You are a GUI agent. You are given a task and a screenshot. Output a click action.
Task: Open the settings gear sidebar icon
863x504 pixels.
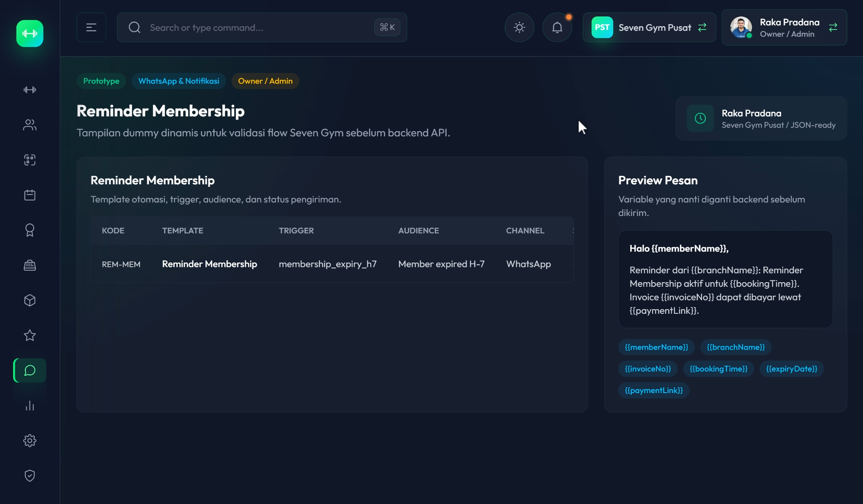pyautogui.click(x=30, y=441)
